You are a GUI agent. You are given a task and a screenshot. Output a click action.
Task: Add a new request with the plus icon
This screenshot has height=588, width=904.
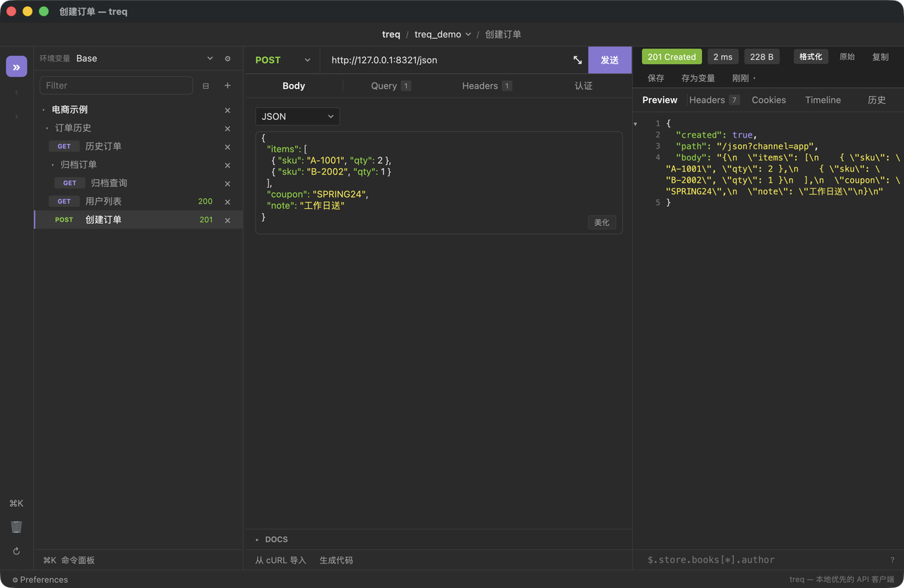(227, 85)
